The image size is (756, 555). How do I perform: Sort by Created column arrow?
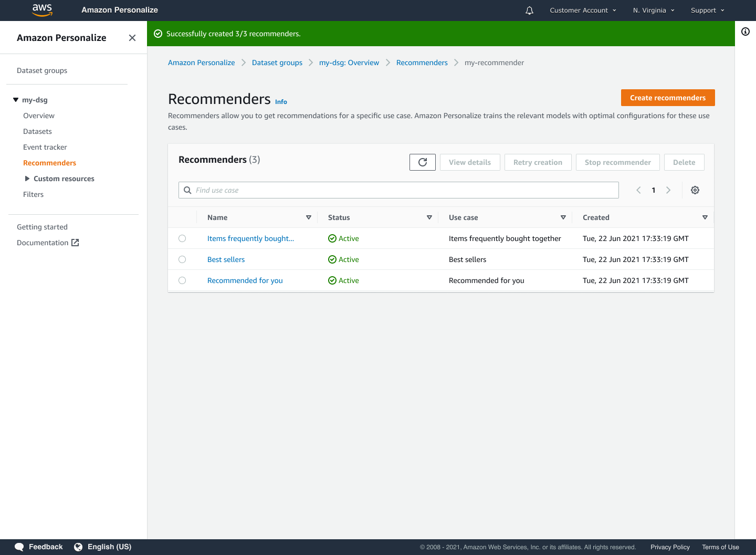coord(705,217)
